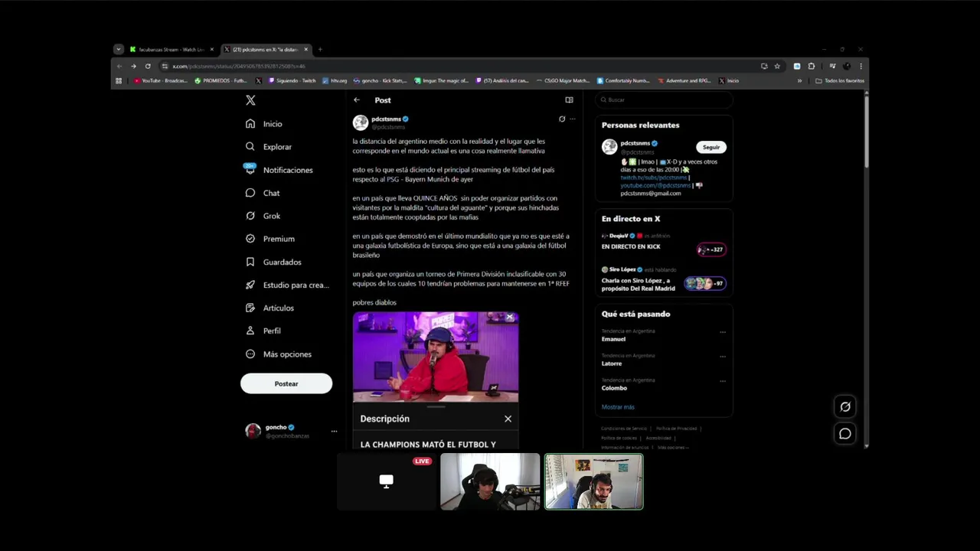Viewport: 980px width, 551px height.
Task: Open Todos los favoritos folder
Action: [x=840, y=80]
